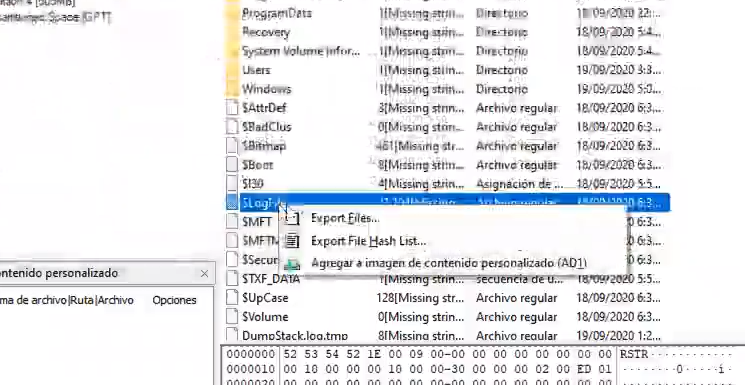Click the RSTR text in hex viewer
745x385 pixels.
coord(634,354)
